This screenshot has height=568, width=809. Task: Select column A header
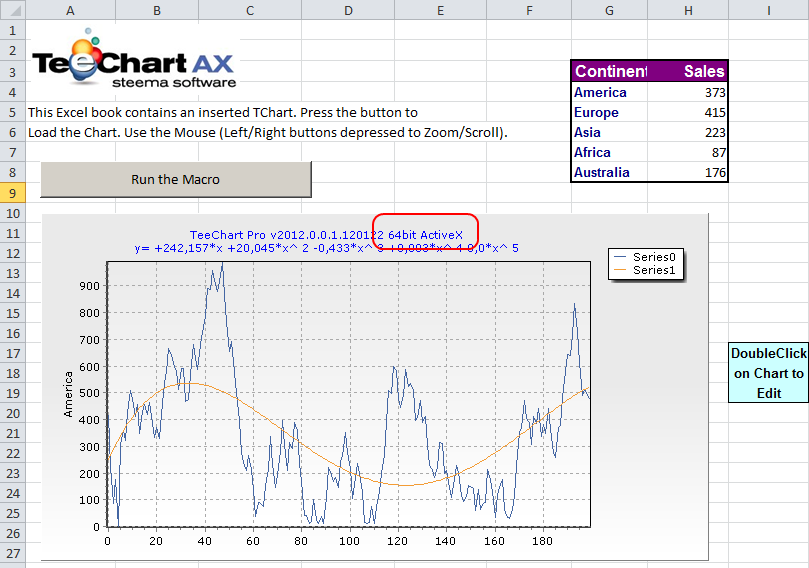click(70, 10)
